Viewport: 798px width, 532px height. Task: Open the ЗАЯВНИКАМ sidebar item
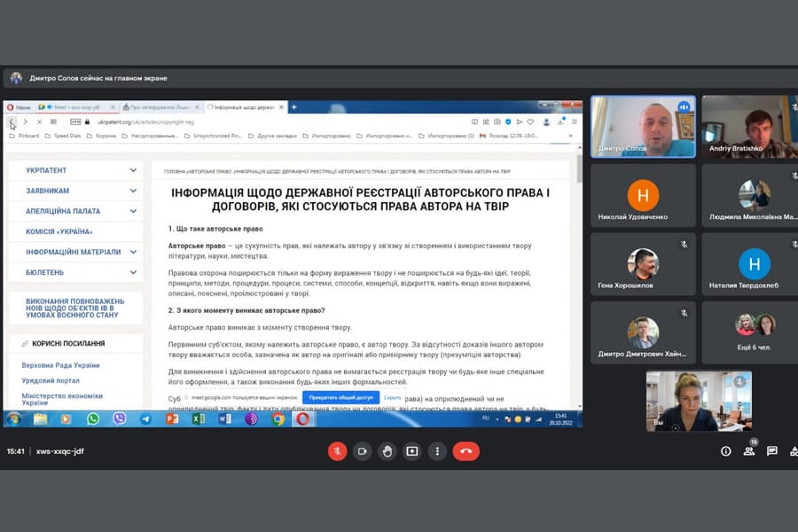(47, 191)
